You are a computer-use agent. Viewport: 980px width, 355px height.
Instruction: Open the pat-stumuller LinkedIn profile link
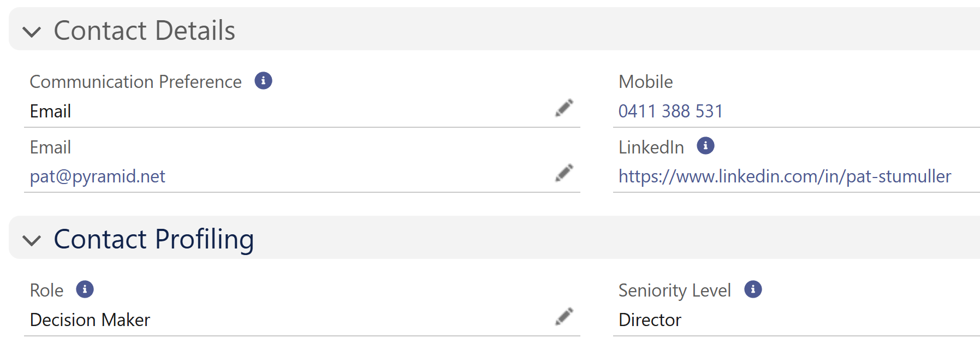784,176
